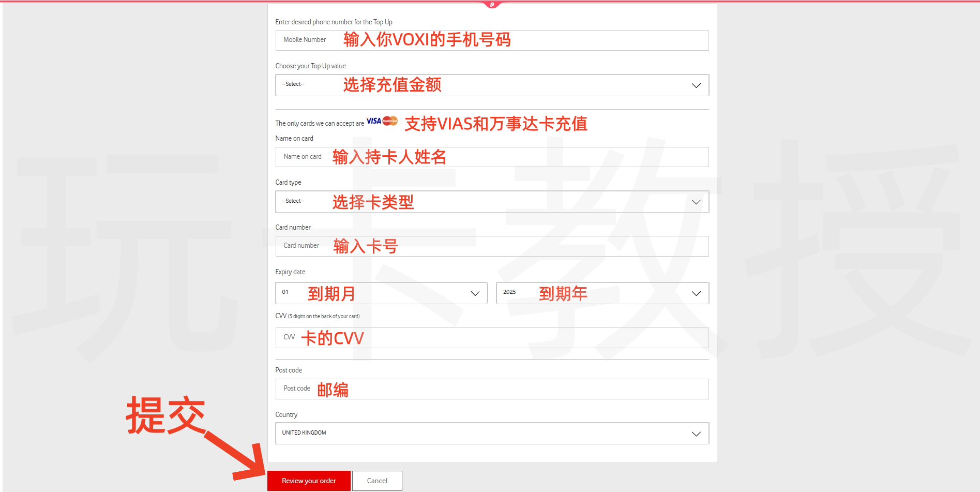Click the chevron on the Country selector
Screen dimensions: 980x492
[696, 434]
